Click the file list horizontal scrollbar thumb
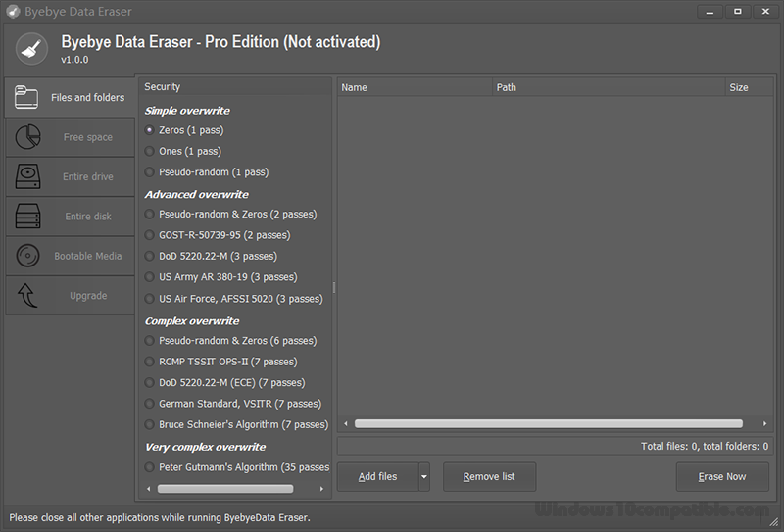The image size is (784, 532). point(548,424)
